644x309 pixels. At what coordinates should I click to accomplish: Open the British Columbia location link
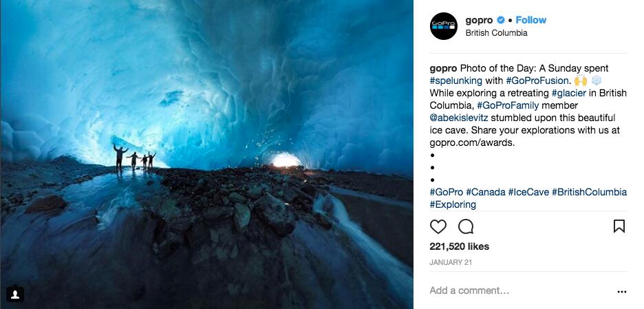(x=496, y=33)
